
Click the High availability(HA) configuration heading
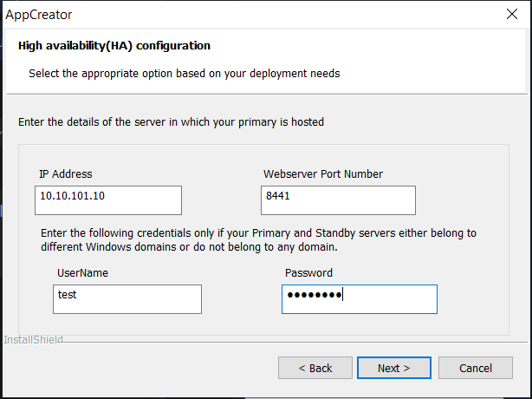[114, 45]
